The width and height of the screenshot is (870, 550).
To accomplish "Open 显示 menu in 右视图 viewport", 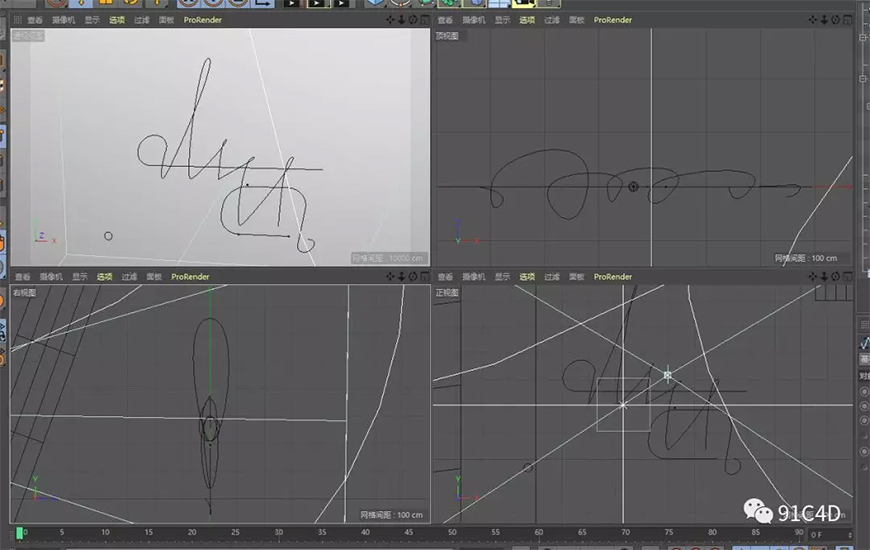I will 80,276.
